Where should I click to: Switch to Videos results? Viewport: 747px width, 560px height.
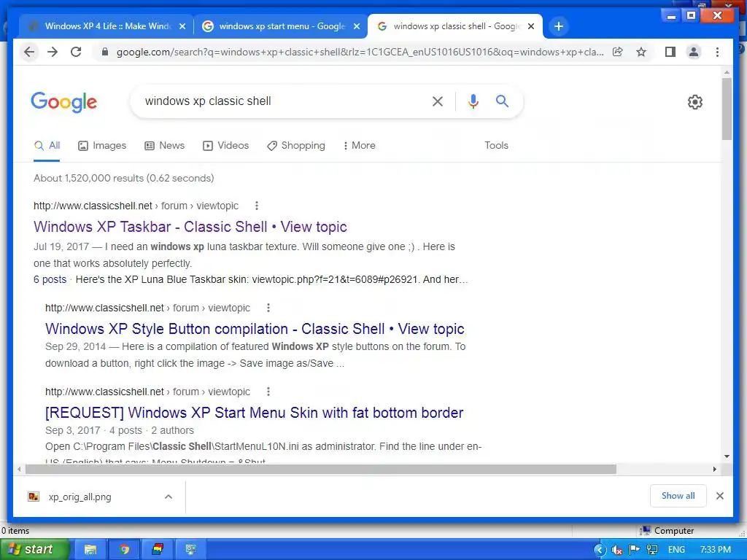(226, 145)
